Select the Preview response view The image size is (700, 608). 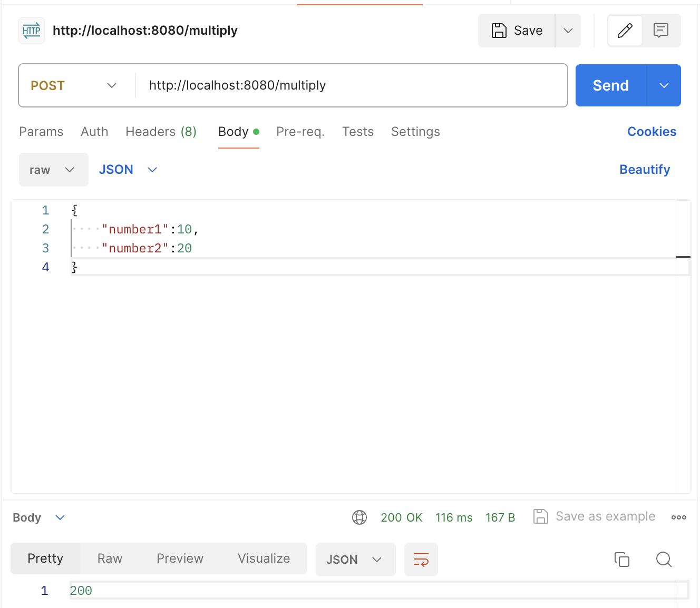pyautogui.click(x=180, y=558)
